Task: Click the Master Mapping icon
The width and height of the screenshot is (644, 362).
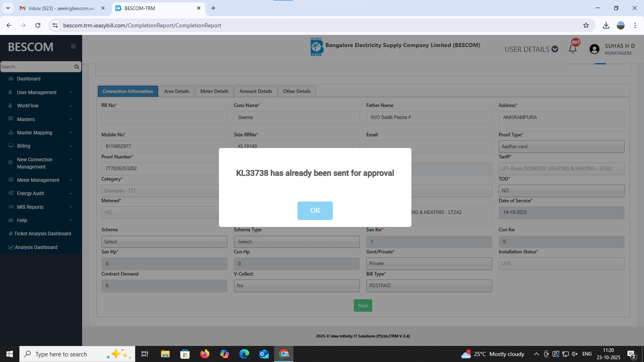Action: pyautogui.click(x=11, y=132)
